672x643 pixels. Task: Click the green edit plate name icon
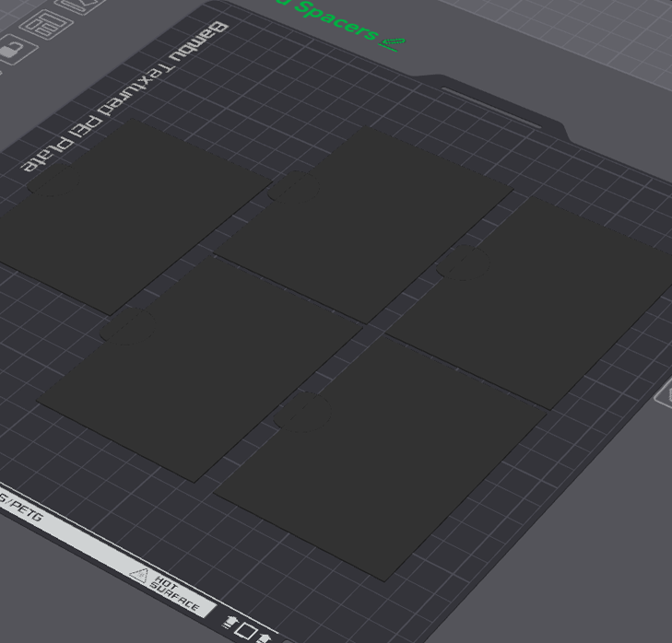click(x=393, y=42)
